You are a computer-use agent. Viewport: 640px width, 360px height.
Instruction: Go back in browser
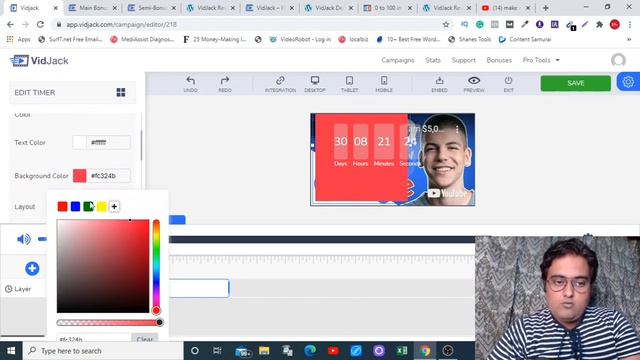[10, 24]
